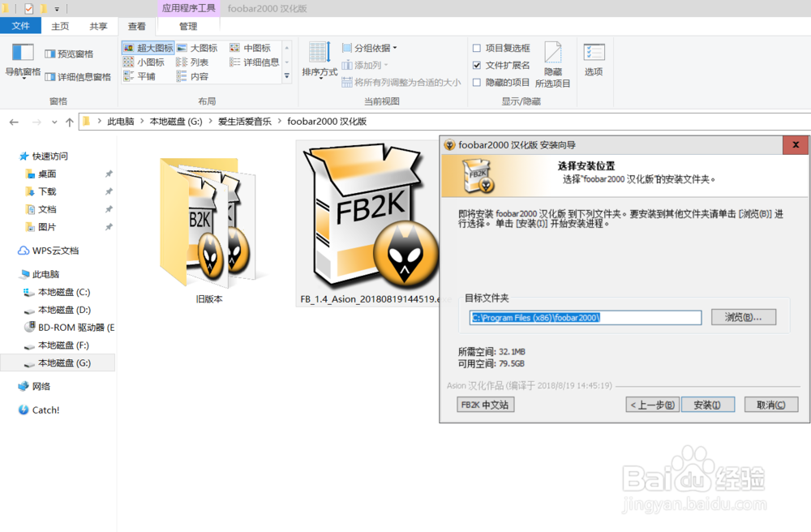This screenshot has height=532, width=811.
Task: Click the Up one level arrow
Action: 70,122
